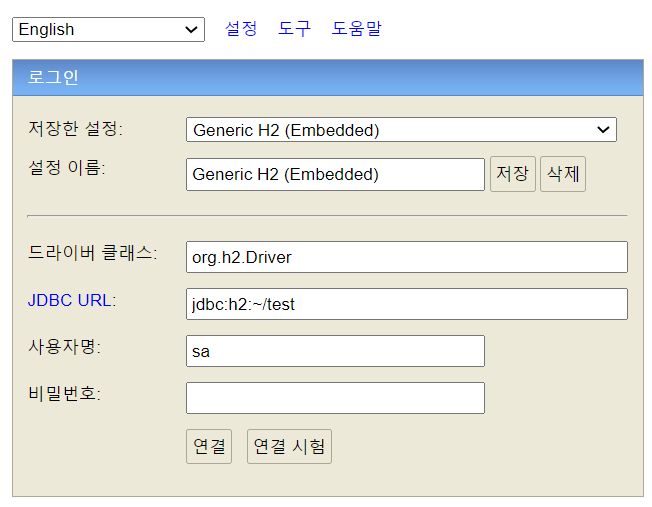Click the 드라이버 클래스: label
This screenshot has height=507, width=652.
[92, 252]
